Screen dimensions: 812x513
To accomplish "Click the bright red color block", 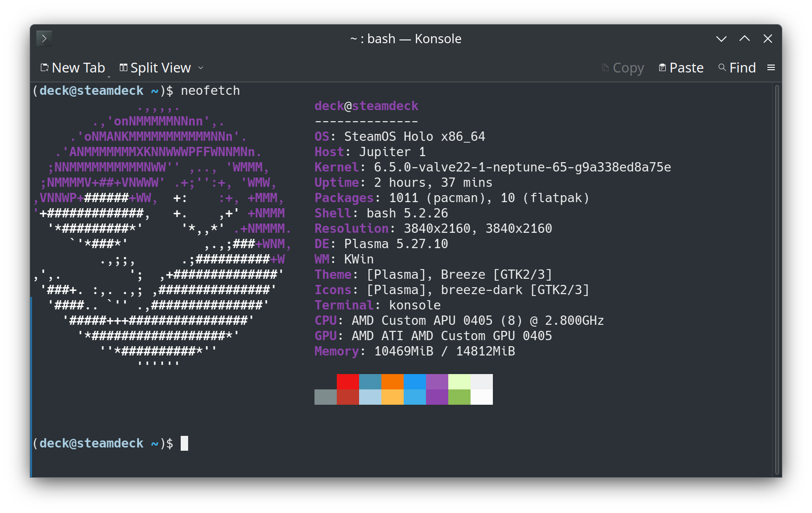I will [348, 381].
